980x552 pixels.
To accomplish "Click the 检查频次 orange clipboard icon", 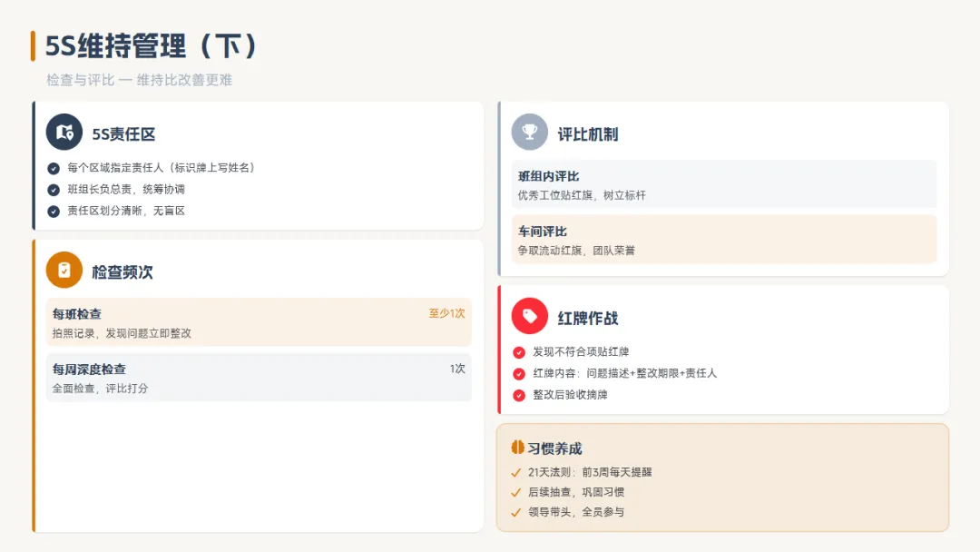I will [64, 270].
